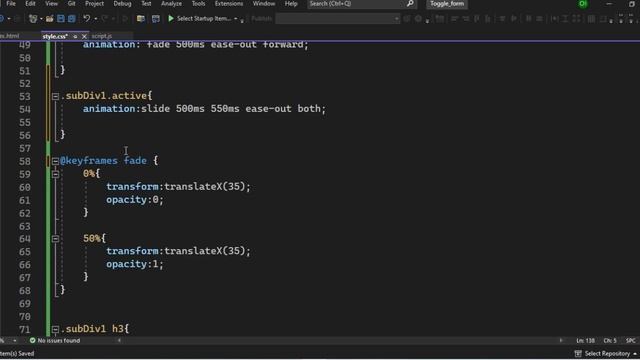Open the File menu
This screenshot has height=360, width=640.
11,4
